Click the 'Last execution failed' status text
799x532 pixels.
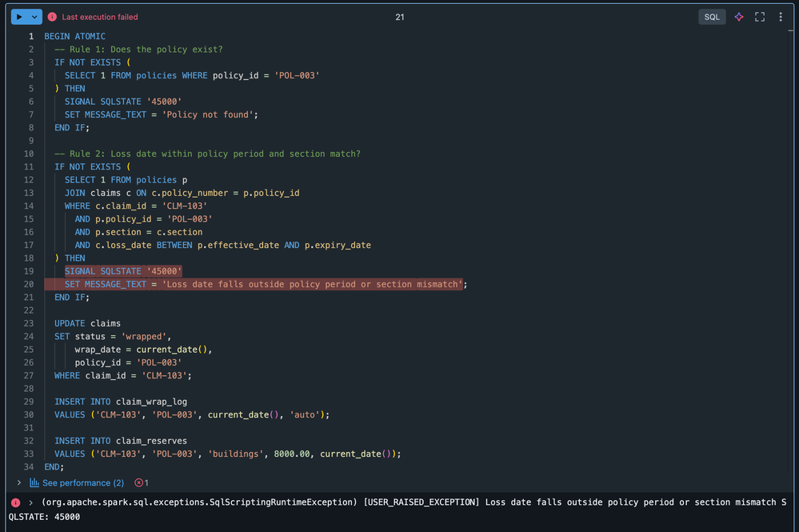coord(100,17)
